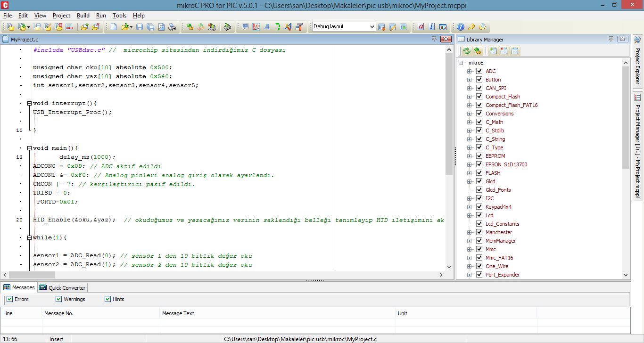Screen dimensions: 644x343
Task: Open the Open File dropdown arrow
Action: (131, 27)
